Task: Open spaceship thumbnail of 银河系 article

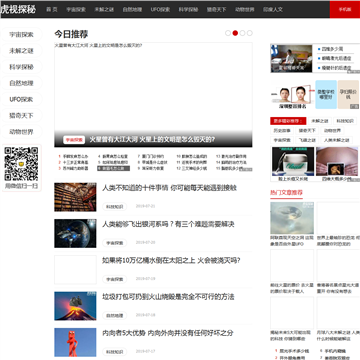Action: (75, 233)
